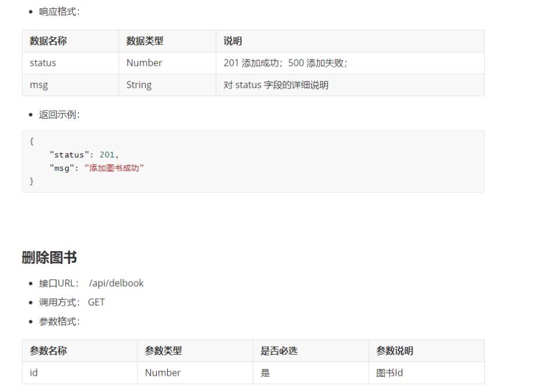Screen dimensions: 560x392
Task: Click the status cell in response table
Action: coord(71,63)
